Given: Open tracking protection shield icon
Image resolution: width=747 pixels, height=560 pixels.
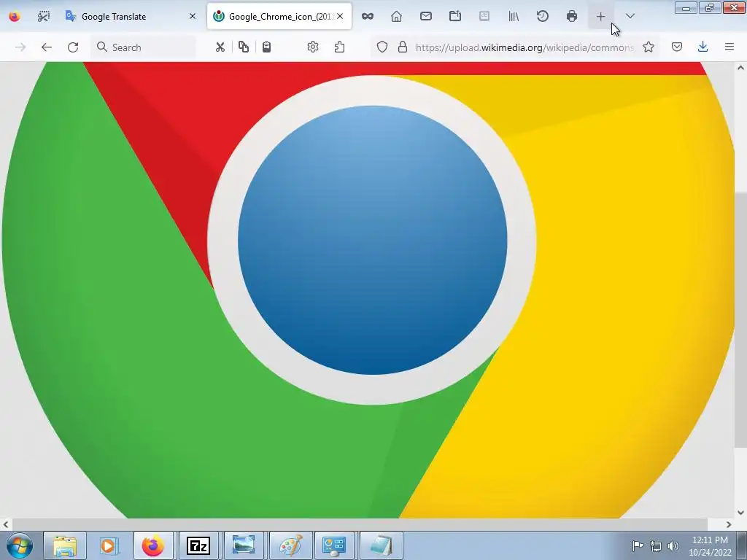Looking at the screenshot, I should [x=382, y=47].
